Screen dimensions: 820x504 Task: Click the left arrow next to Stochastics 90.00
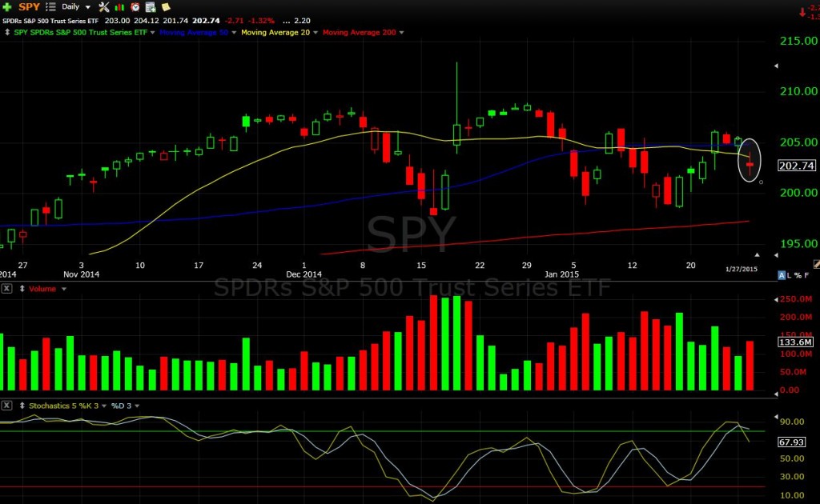tap(776, 418)
